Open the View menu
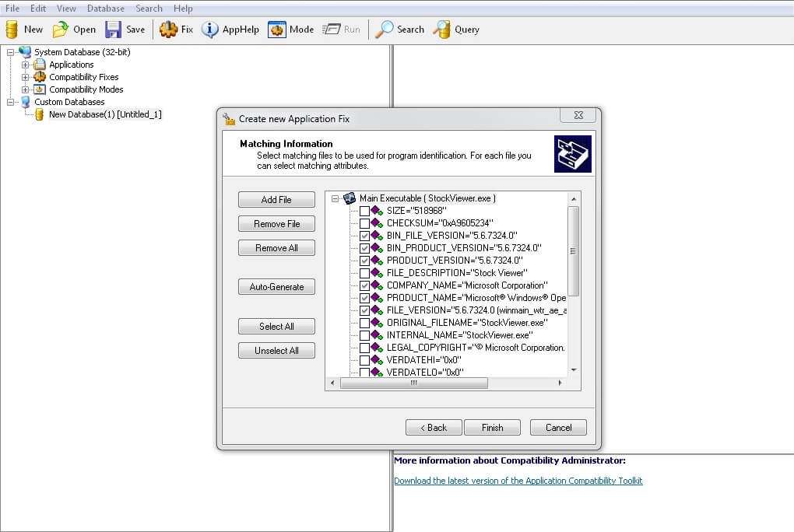The height and width of the screenshot is (532, 794). (66, 8)
